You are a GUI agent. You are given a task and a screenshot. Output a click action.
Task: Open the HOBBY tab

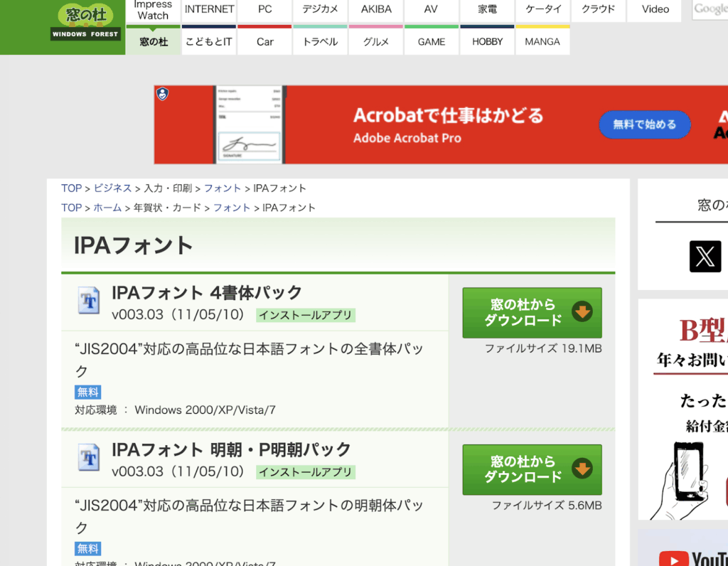tap(487, 41)
